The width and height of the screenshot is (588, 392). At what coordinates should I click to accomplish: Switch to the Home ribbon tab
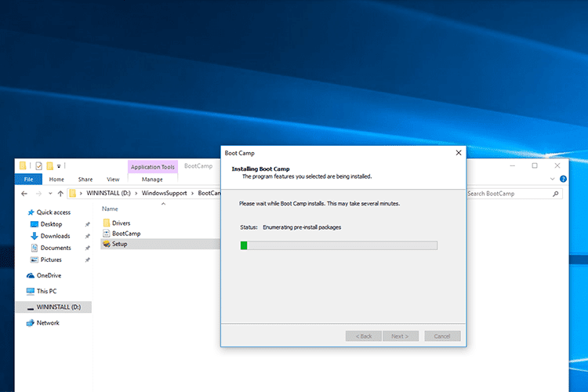click(x=56, y=180)
